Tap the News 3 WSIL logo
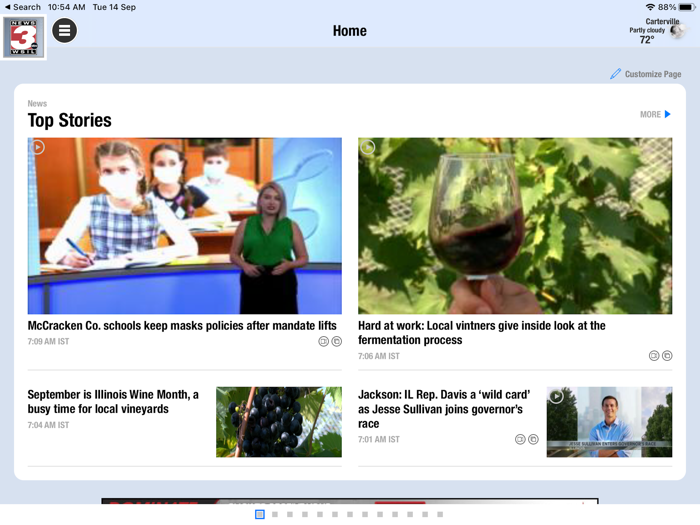Image resolution: width=700 pixels, height=525 pixels. (23, 37)
